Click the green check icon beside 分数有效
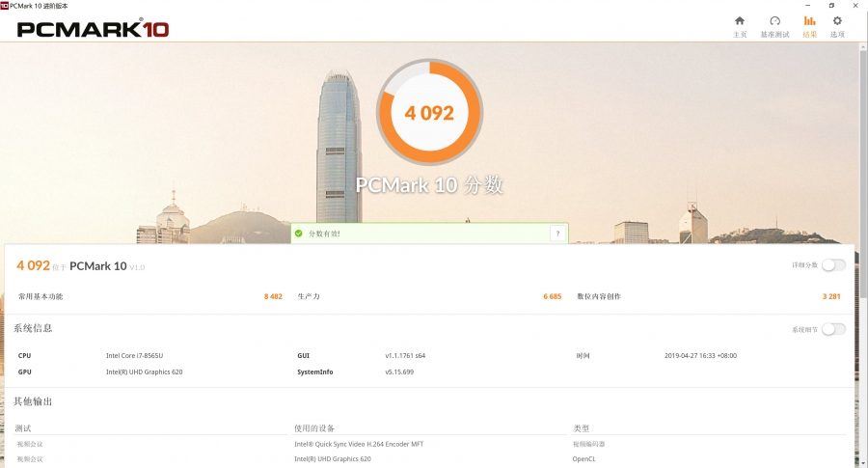The height and width of the screenshot is (468, 868). coord(299,234)
